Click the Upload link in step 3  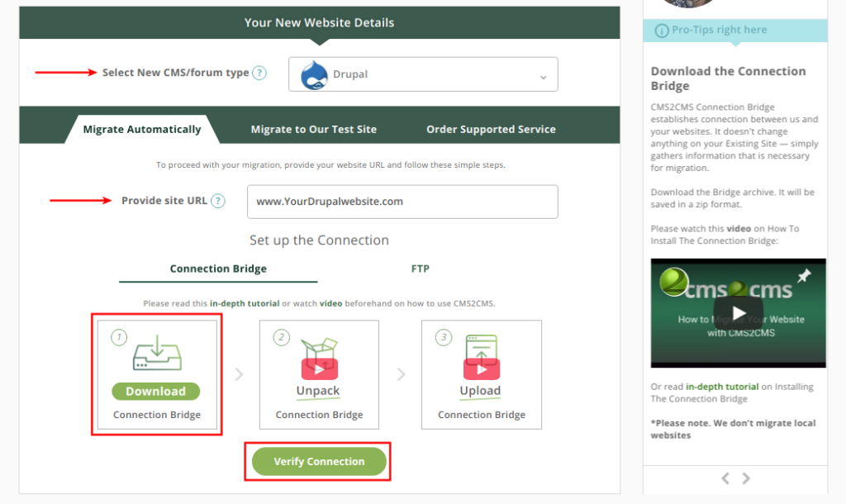[480, 391]
